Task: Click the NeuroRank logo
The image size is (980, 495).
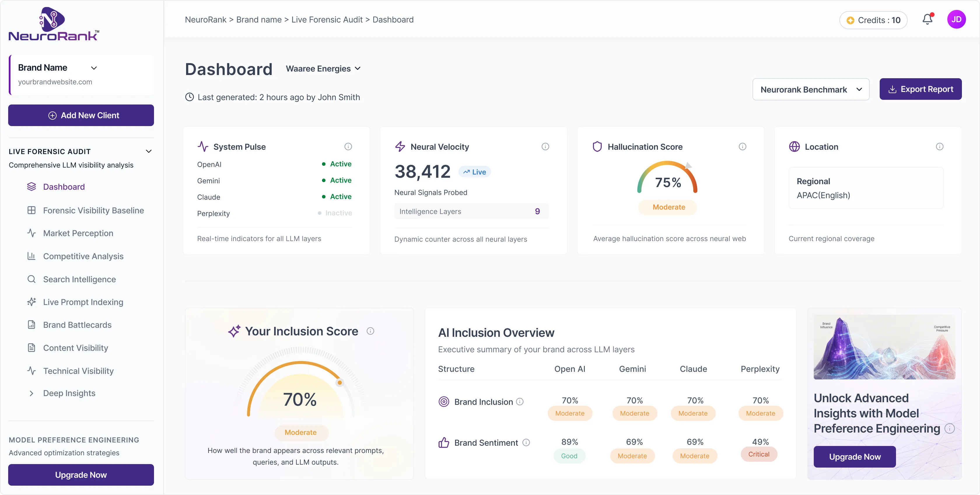Action: (54, 24)
